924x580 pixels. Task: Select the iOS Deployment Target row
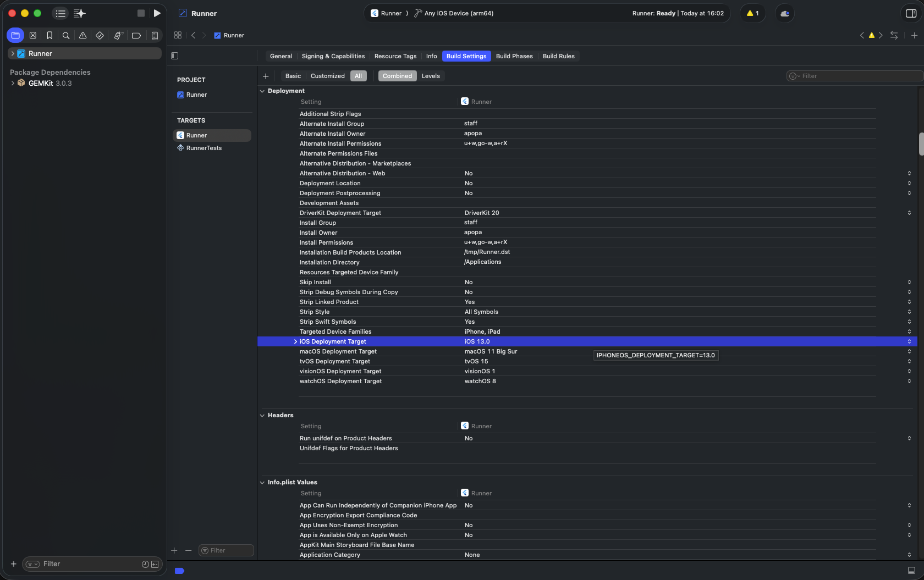coord(333,341)
